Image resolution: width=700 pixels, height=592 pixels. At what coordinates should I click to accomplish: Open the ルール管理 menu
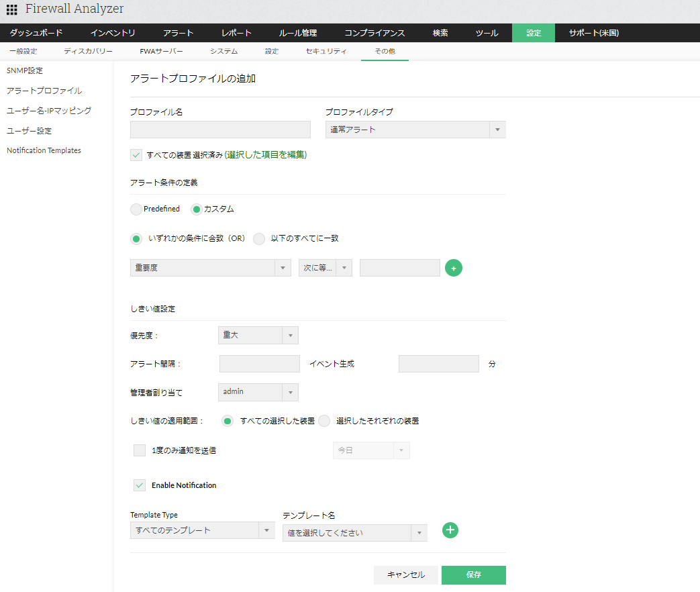pyautogui.click(x=298, y=33)
